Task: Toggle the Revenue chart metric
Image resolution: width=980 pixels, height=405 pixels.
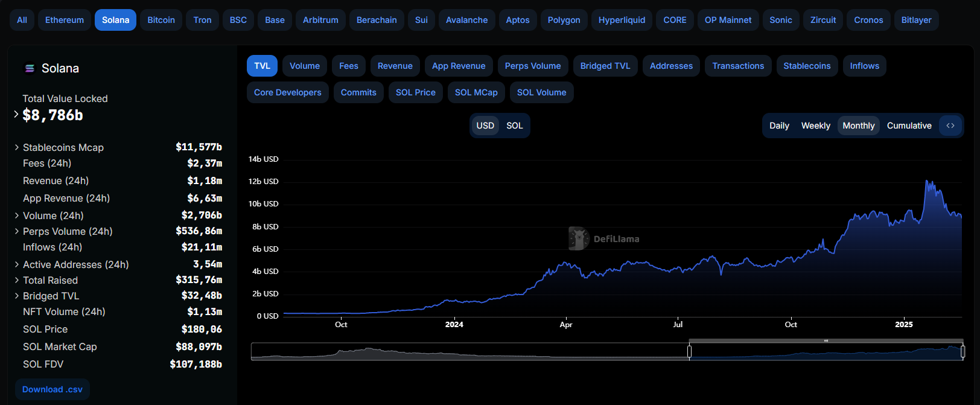Action: pos(395,66)
